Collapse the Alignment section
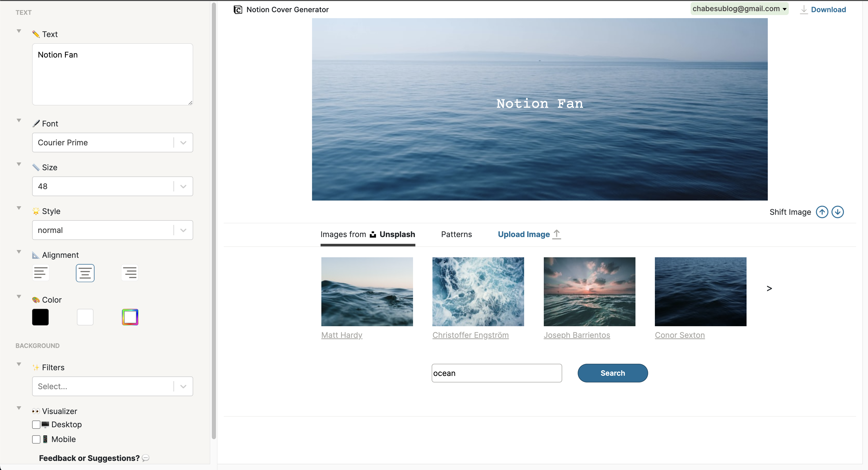The image size is (868, 470). coord(19,252)
